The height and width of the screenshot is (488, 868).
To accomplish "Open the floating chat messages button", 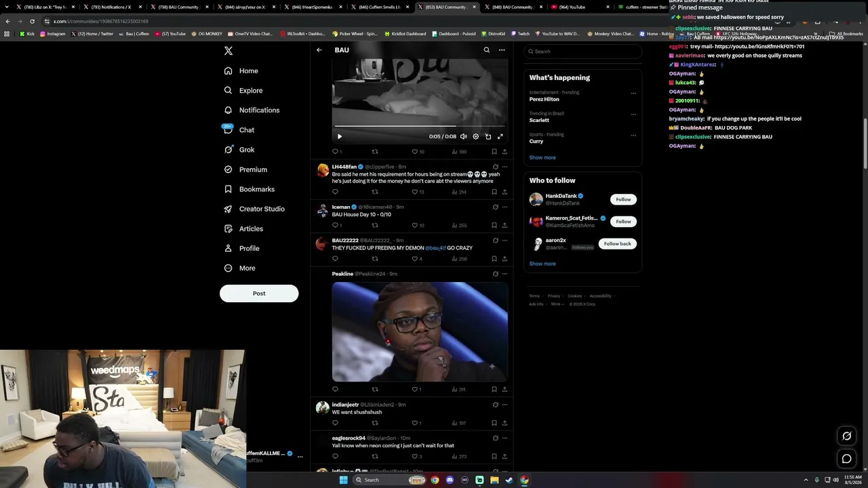I will coord(847,459).
